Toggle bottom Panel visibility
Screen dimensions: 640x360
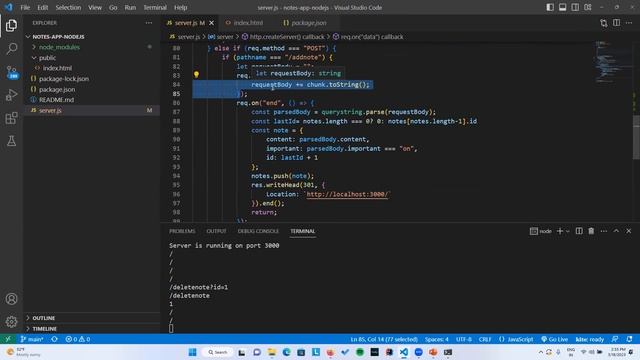point(562,7)
